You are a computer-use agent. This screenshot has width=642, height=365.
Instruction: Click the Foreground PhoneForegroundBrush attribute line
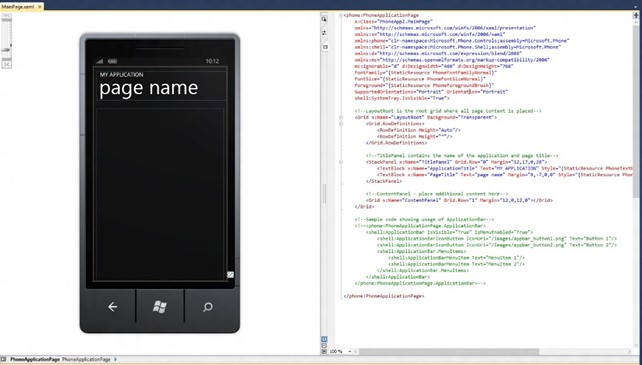point(425,85)
